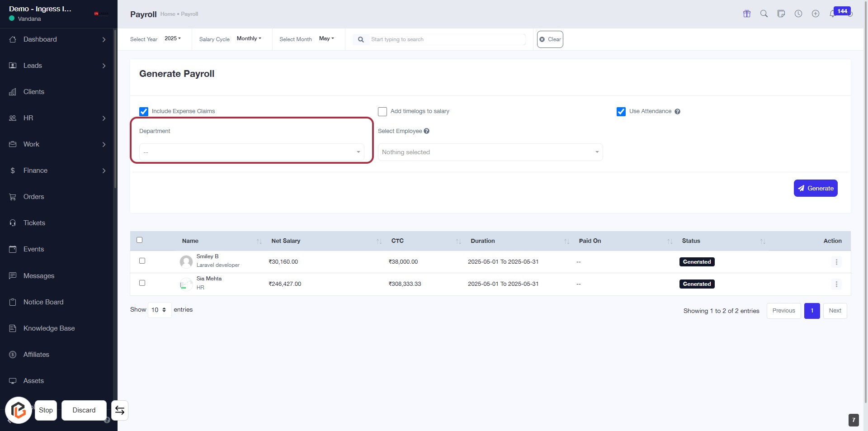The width and height of the screenshot is (868, 431).
Task: Disable the Use Attendance checkbox
Action: 621,112
